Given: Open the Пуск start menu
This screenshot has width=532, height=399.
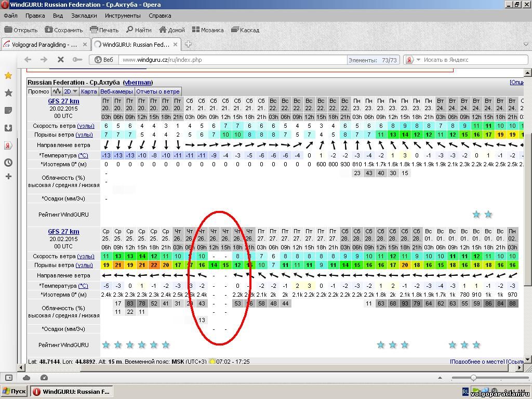Looking at the screenshot, I should click(14, 392).
